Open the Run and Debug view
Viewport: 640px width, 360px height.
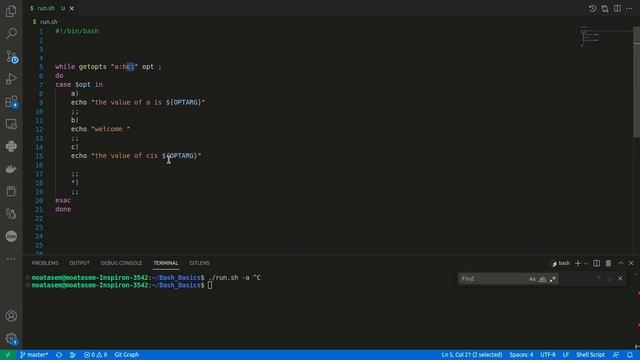(11, 79)
